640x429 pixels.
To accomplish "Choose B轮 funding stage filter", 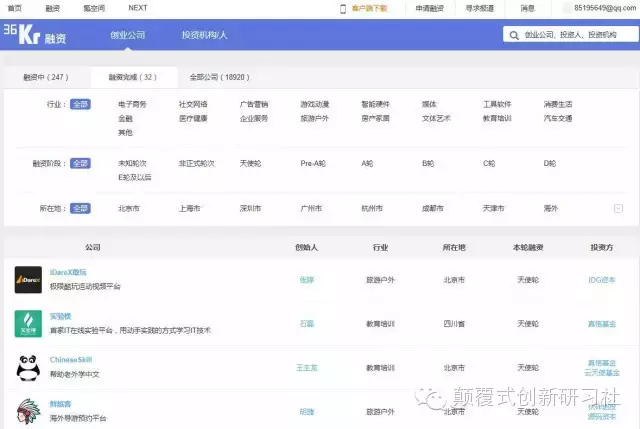I will click(x=428, y=164).
